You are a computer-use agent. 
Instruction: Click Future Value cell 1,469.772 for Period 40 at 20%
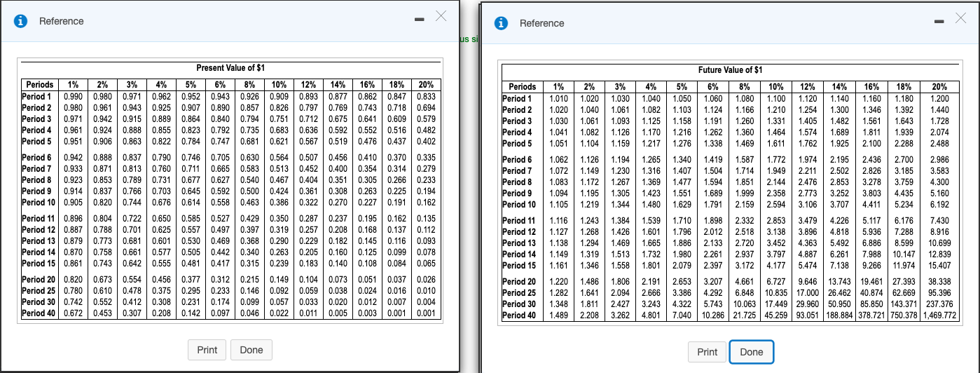(x=938, y=315)
